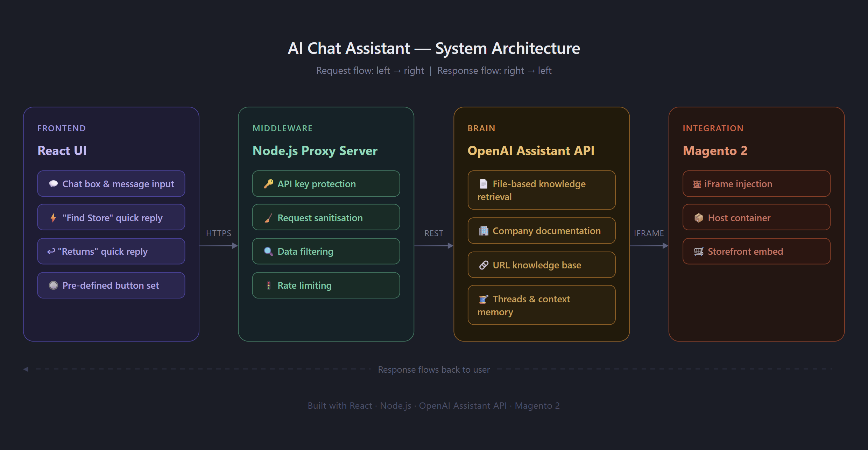Click the package box icon for Host container
The width and height of the screenshot is (868, 450).
699,218
